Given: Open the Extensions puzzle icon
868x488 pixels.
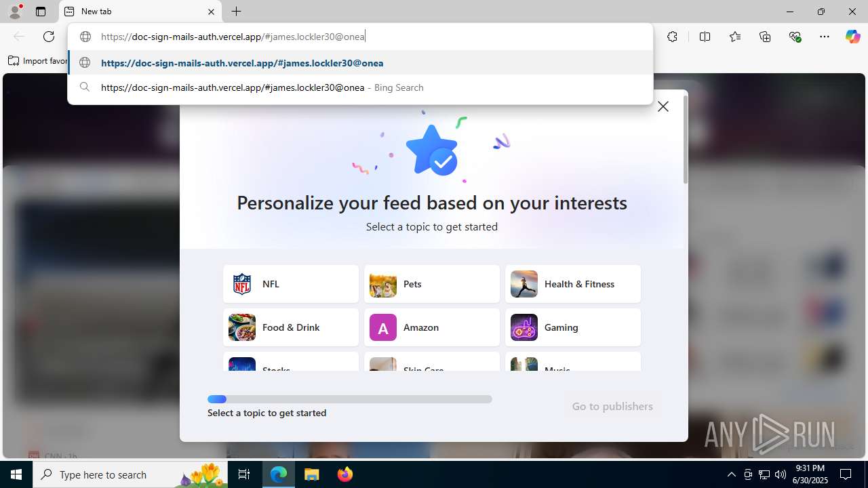Looking at the screenshot, I should click(x=672, y=37).
